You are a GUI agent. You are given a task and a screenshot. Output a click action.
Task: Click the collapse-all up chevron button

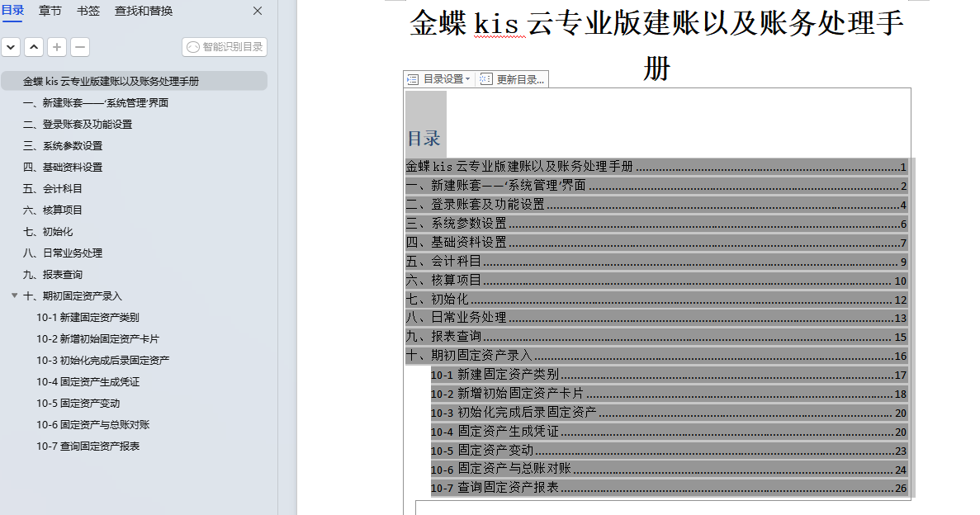(x=34, y=47)
